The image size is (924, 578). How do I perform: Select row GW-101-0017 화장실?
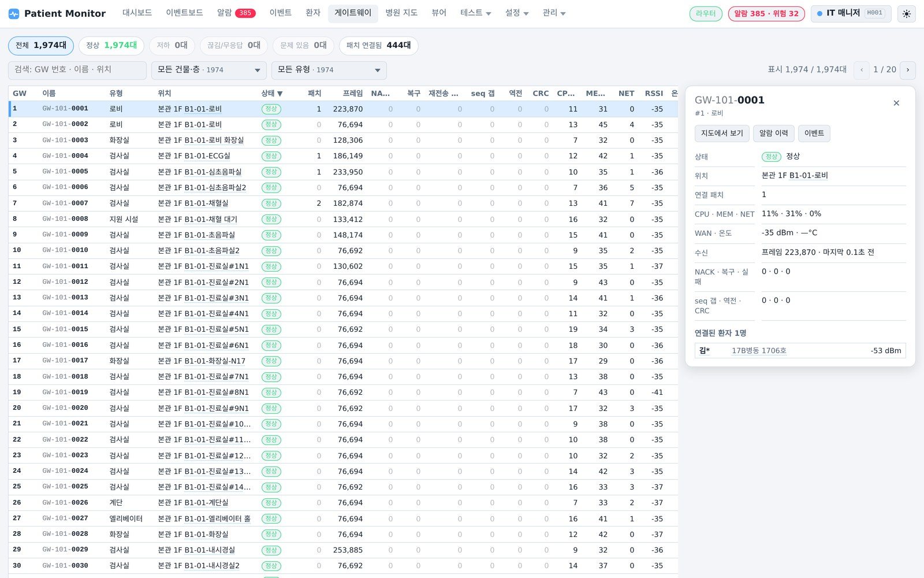point(343,361)
